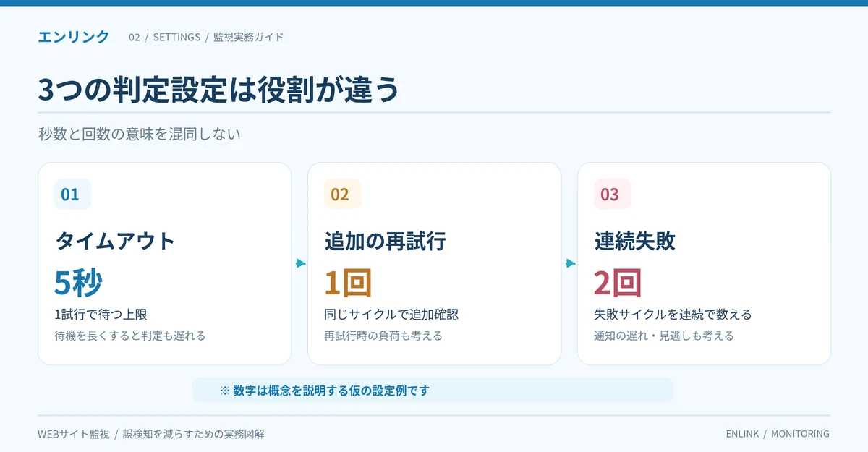Click the 1回 value
The image size is (868, 452).
tap(348, 282)
